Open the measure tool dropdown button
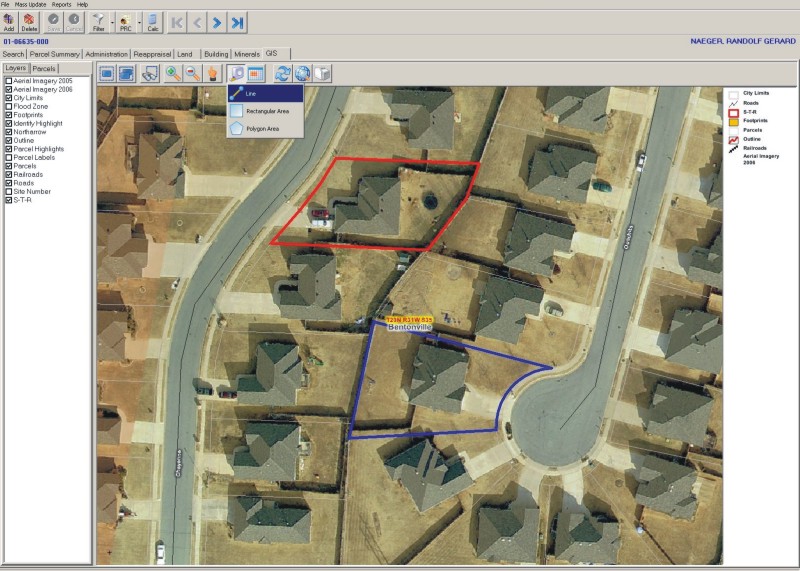Viewport: 800px width, 571px height. pos(236,73)
